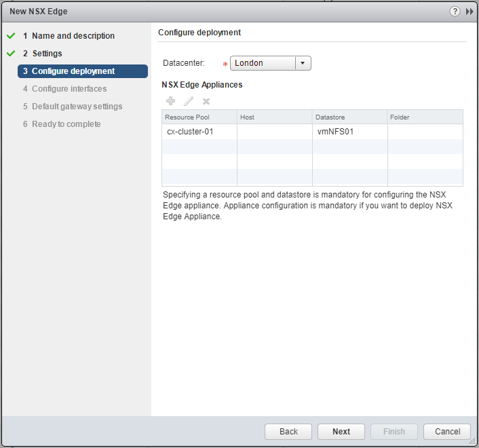The image size is (479, 448).
Task: Click the add appliance plus icon
Action: coord(170,101)
